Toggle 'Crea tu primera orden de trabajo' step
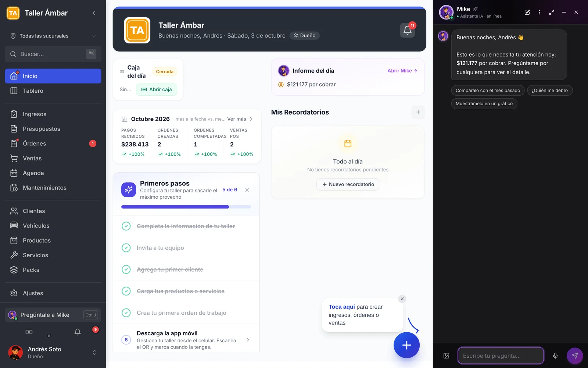Screen dimensions: 588x368 (x=126, y=313)
